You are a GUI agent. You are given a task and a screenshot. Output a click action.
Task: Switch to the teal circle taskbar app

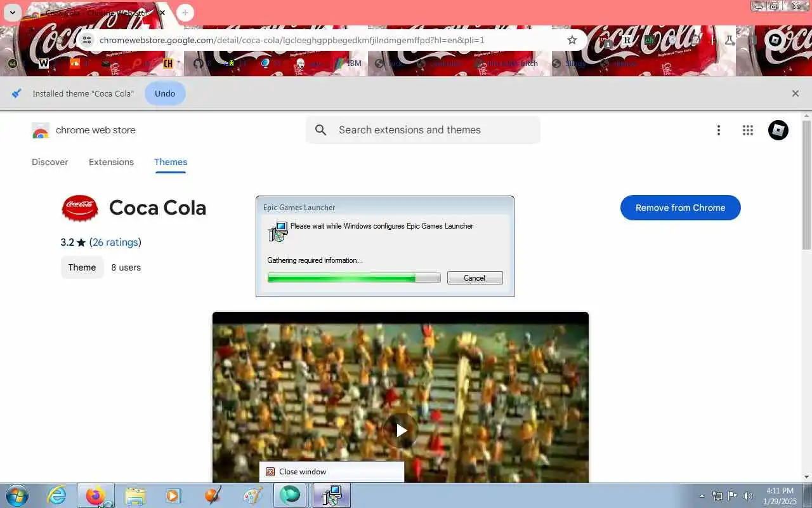[x=291, y=495]
